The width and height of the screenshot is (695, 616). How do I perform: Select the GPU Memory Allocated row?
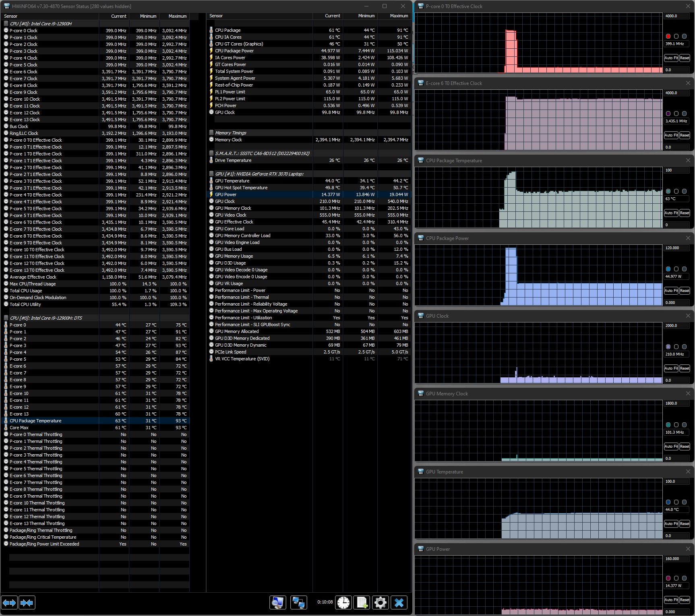(x=309, y=331)
